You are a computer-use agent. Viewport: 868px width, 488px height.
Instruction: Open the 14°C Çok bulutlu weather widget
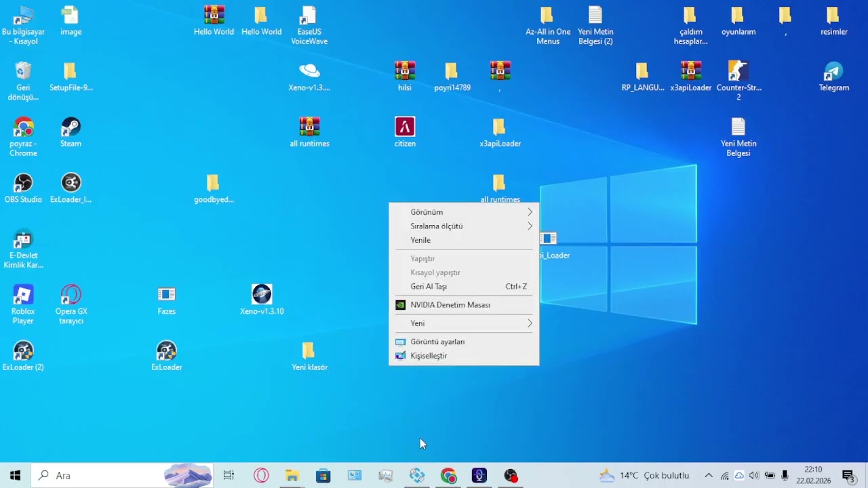click(644, 476)
